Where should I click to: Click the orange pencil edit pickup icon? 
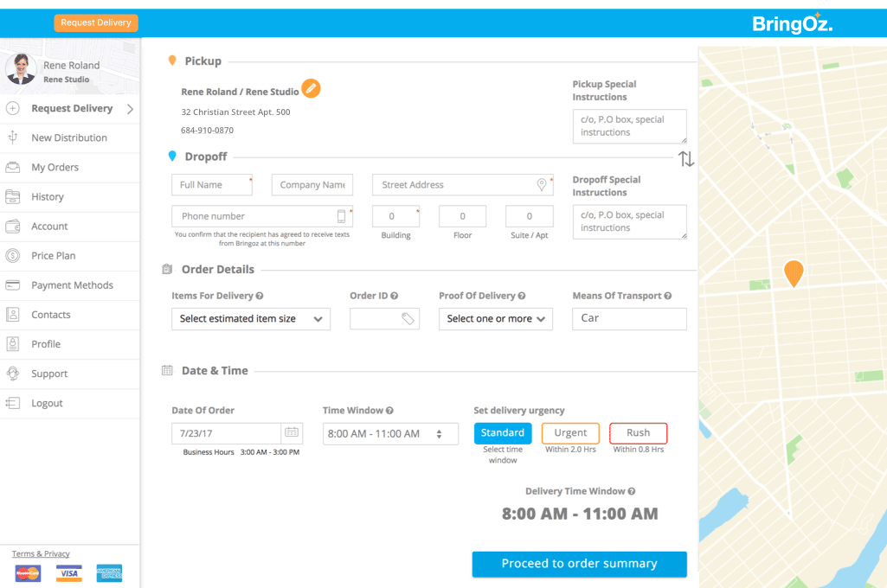[x=311, y=89]
